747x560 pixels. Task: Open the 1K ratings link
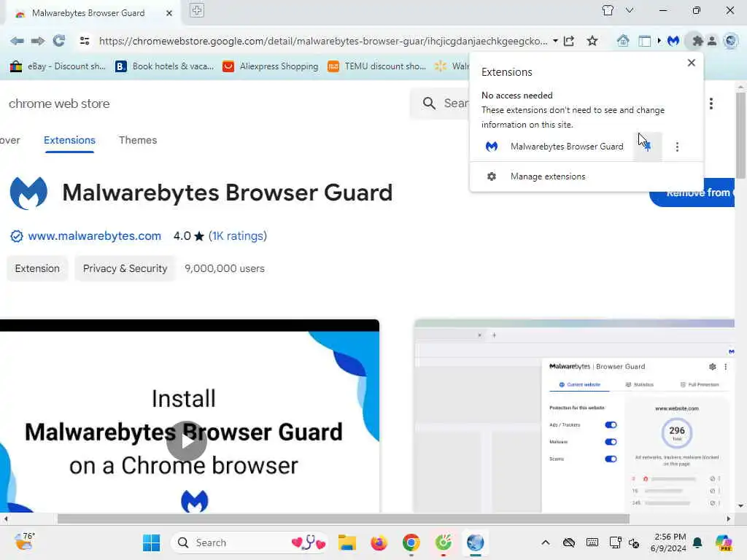[238, 236]
